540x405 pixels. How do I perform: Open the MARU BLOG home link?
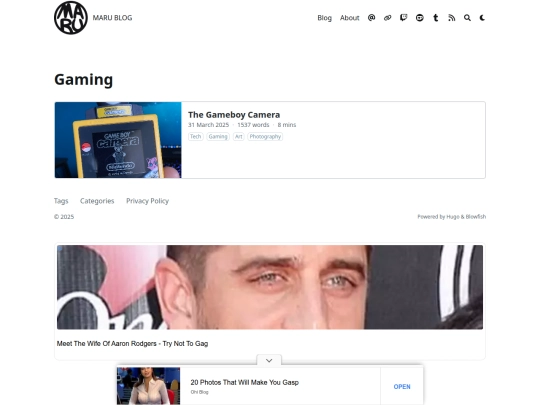(x=112, y=18)
